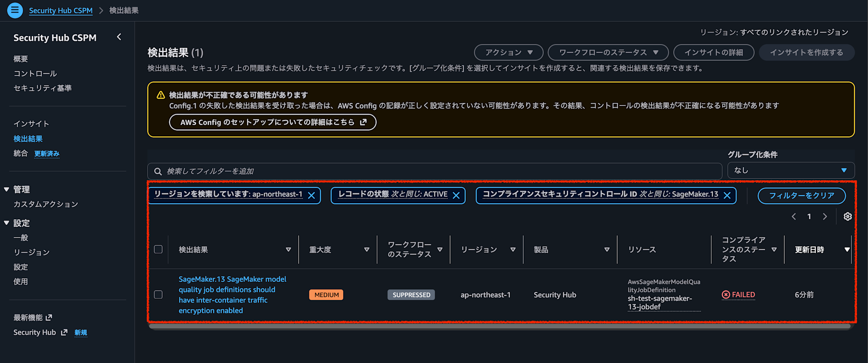Sort by ワークフローのステータス column arrow
This screenshot has width=868, height=363.
point(440,250)
